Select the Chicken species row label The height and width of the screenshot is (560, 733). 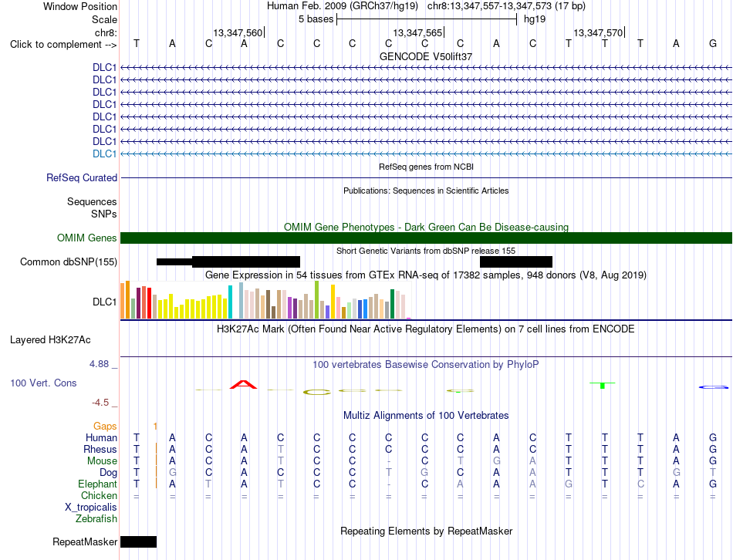pos(99,495)
